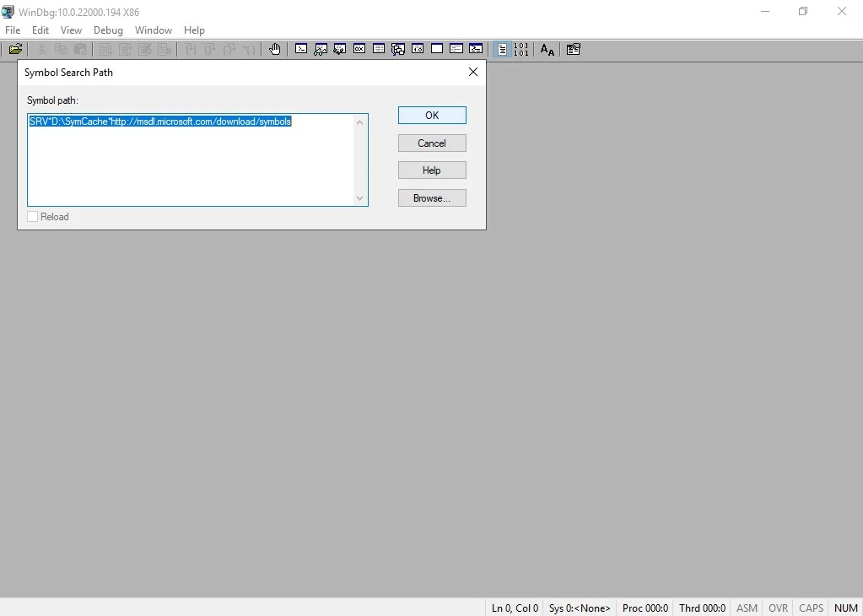Open the Debug menu
Screen dimensions: 863x616
[108, 30]
